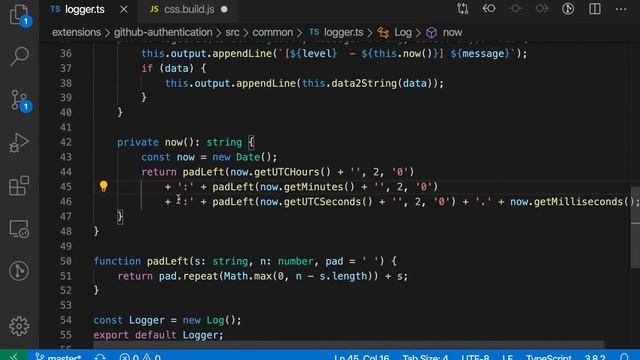The height and width of the screenshot is (360, 640).
Task: Go to next revision icon
Action: tap(542, 9)
